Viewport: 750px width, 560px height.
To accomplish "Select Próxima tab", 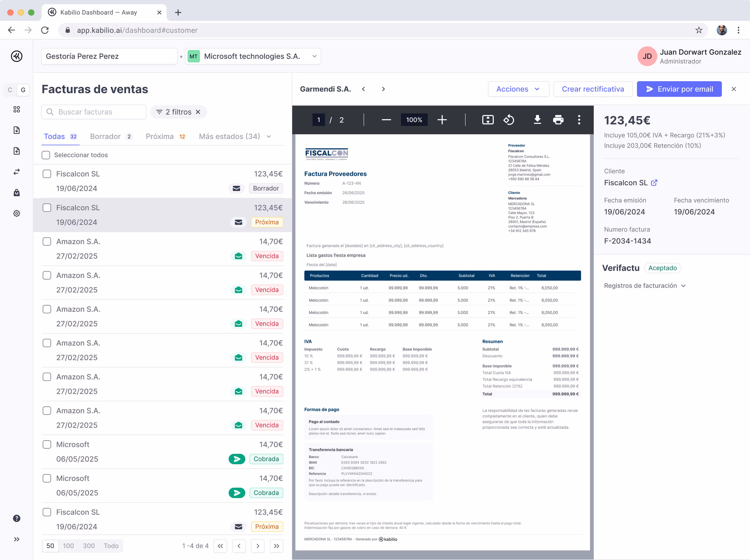I will pos(166,136).
